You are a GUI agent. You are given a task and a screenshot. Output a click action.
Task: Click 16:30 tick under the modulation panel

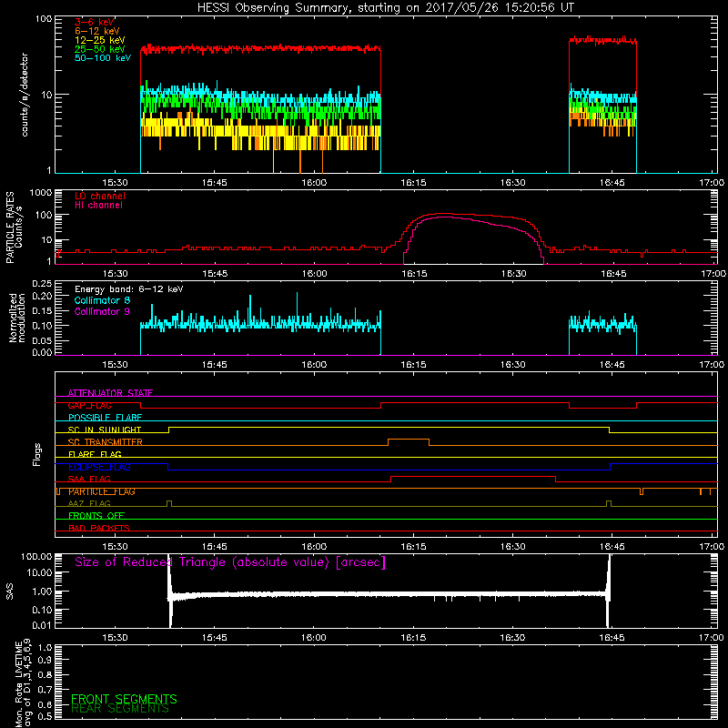click(512, 365)
